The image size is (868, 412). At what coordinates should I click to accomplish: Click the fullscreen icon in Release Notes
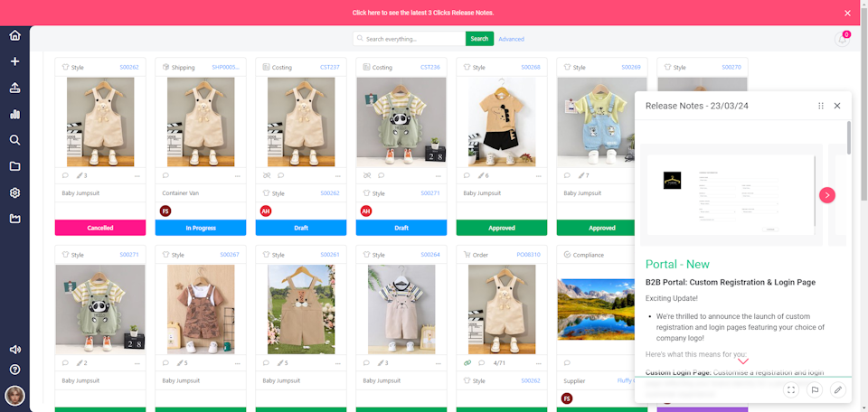tap(791, 389)
